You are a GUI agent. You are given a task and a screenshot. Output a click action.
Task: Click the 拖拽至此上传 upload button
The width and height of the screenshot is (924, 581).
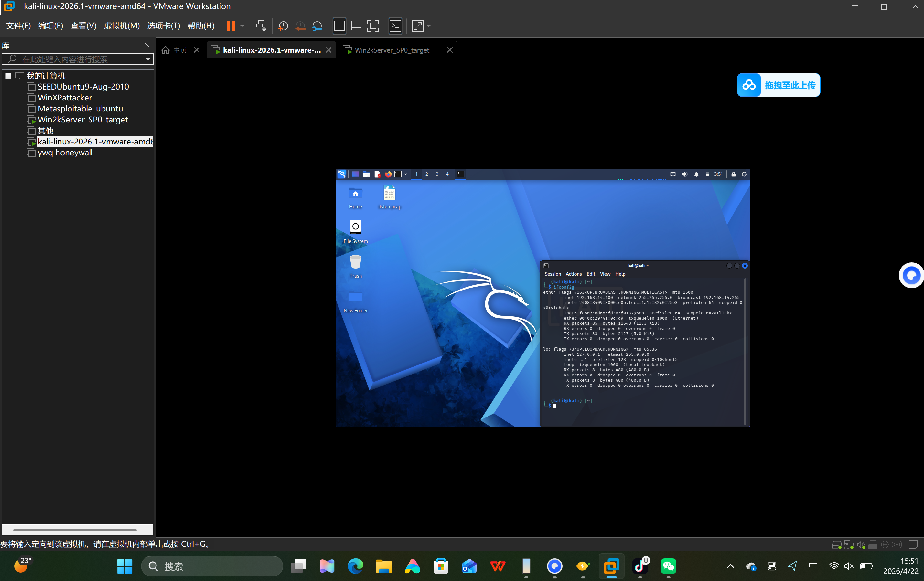click(x=779, y=85)
